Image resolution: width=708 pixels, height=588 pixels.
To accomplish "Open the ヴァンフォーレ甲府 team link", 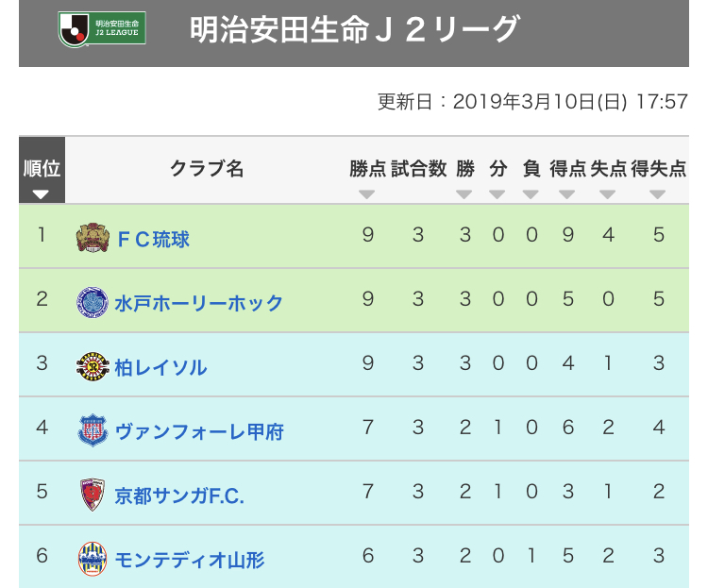I will click(x=199, y=431).
